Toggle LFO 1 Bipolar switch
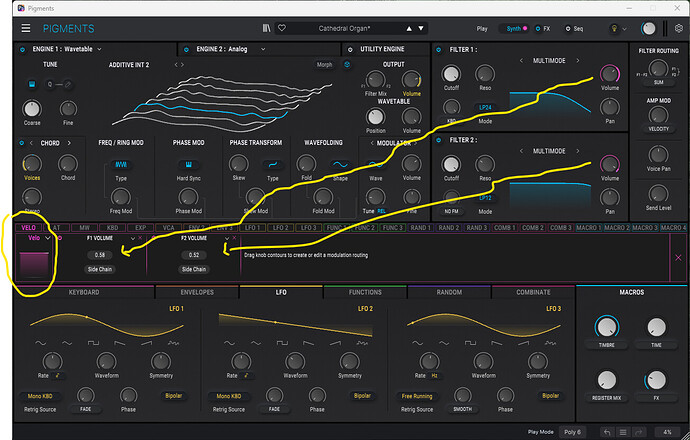Screen dimensions: 690x440 pos(174,396)
